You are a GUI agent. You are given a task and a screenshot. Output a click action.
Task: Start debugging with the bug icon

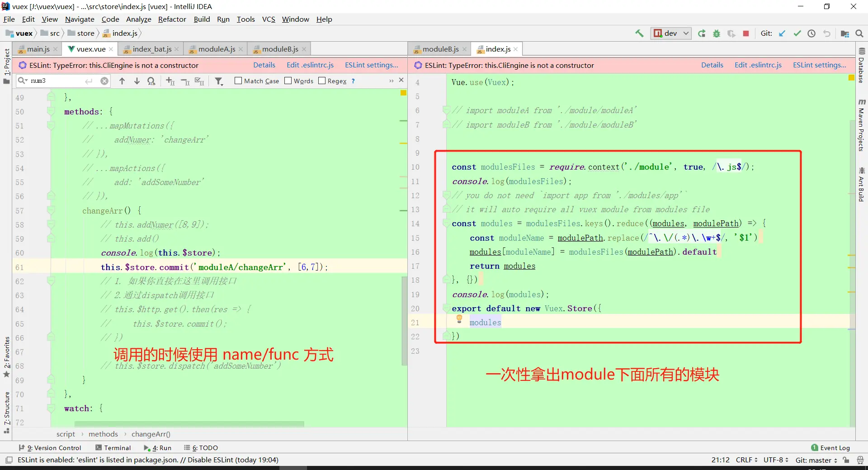click(717, 33)
